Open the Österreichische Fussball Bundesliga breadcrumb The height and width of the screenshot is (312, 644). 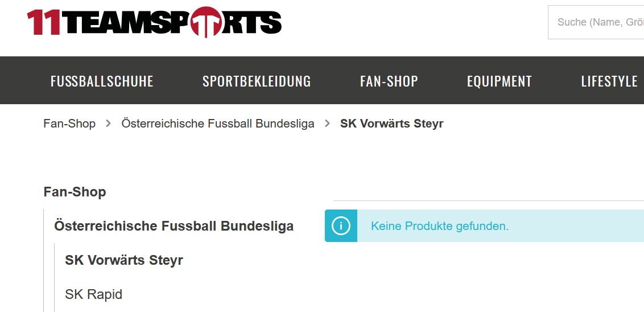218,124
